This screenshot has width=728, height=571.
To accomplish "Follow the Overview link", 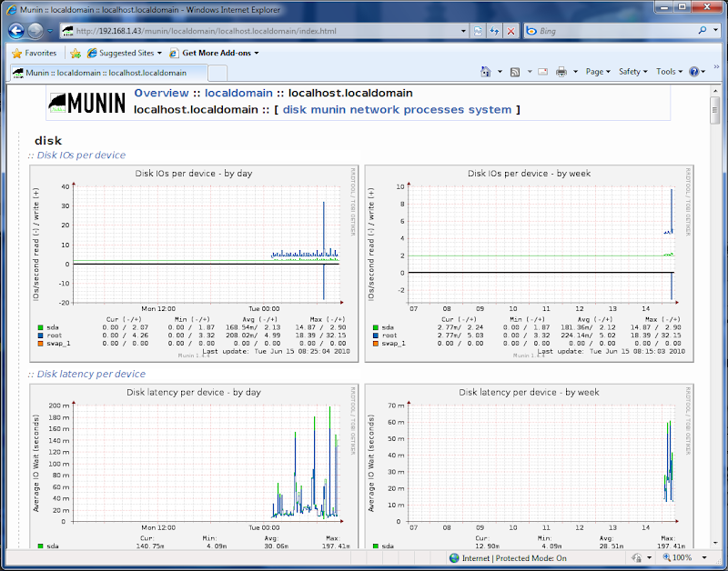I will [x=161, y=93].
